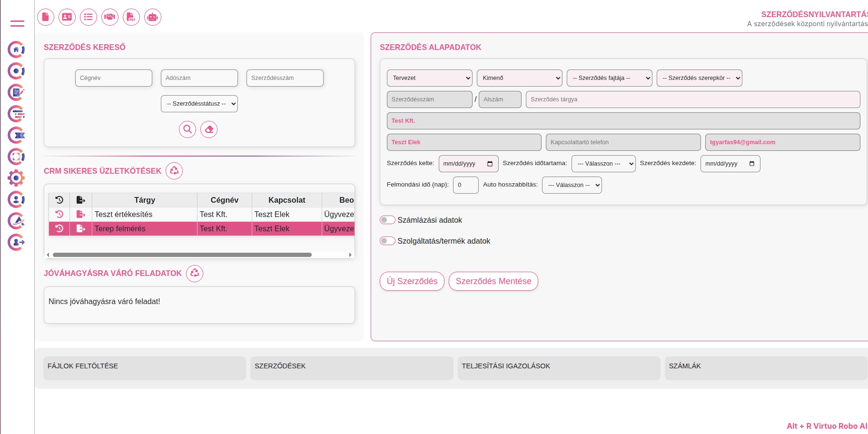Click export icon in Teszt értékesítés row

[x=81, y=215]
